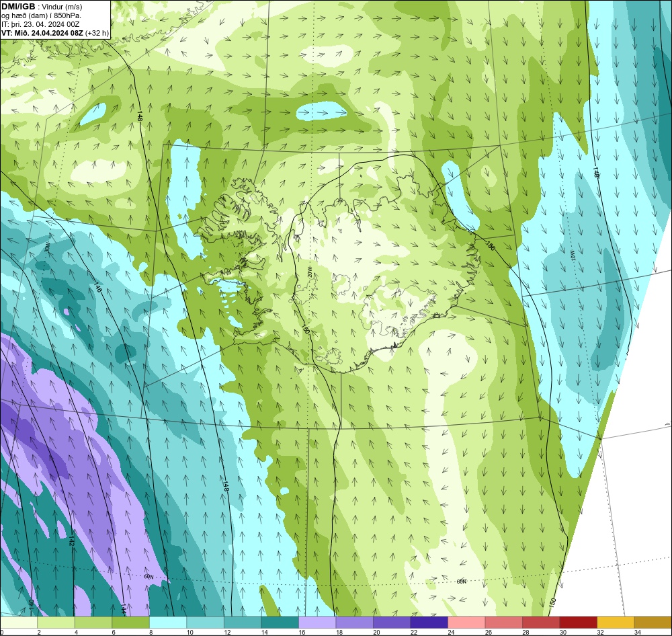Select the ochre legend swatch above 34 m/s
The width and height of the screenshot is (672, 636).
pyautogui.click(x=653, y=623)
